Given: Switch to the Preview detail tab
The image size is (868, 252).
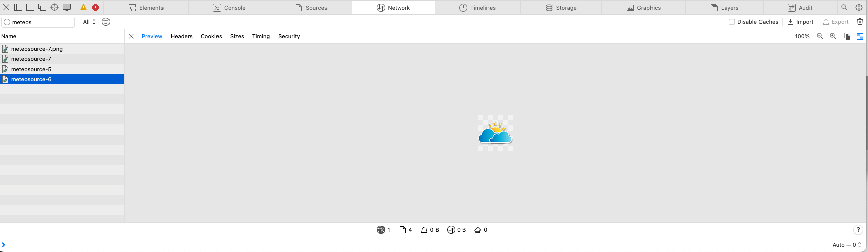Looking at the screenshot, I should [x=152, y=36].
